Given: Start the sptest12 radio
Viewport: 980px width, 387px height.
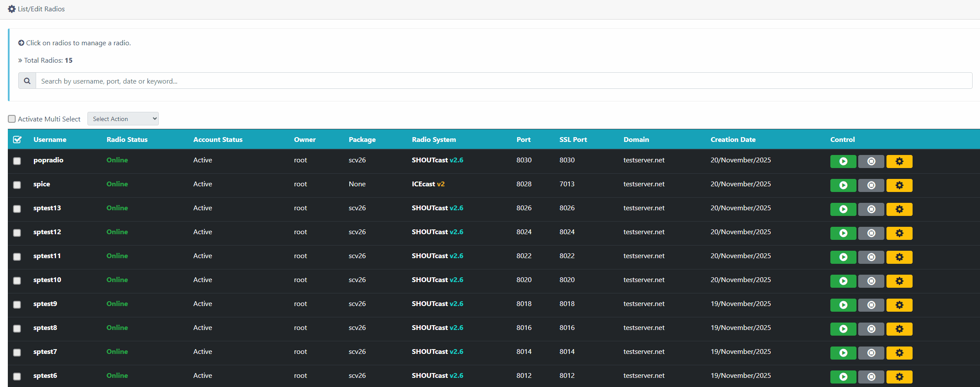Looking at the screenshot, I should 843,233.
